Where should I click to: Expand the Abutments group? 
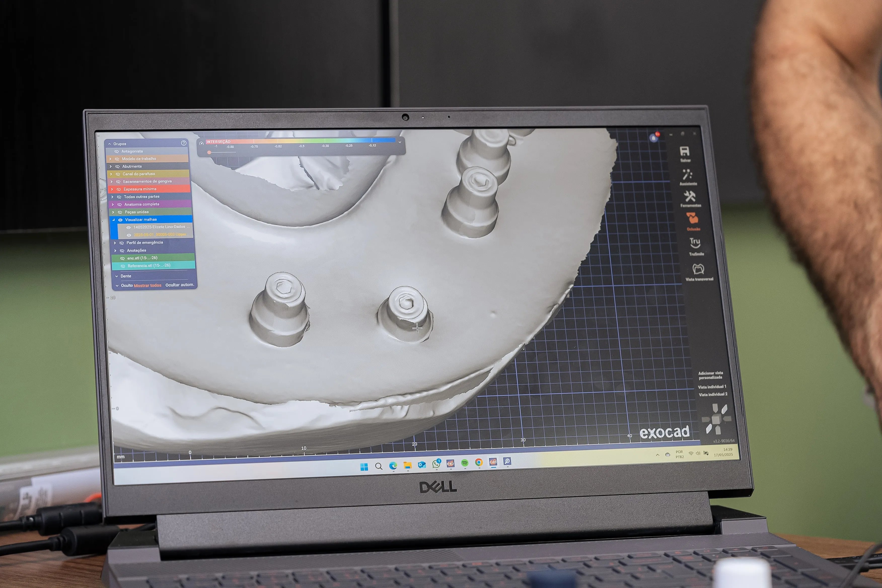pos(110,166)
